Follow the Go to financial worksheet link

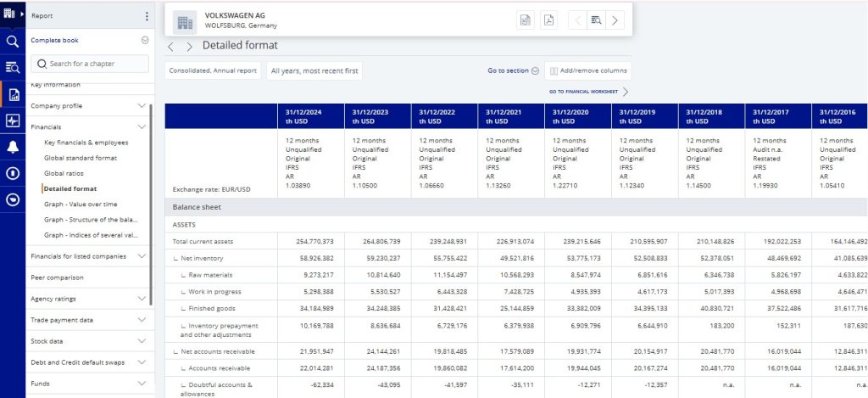(588, 92)
